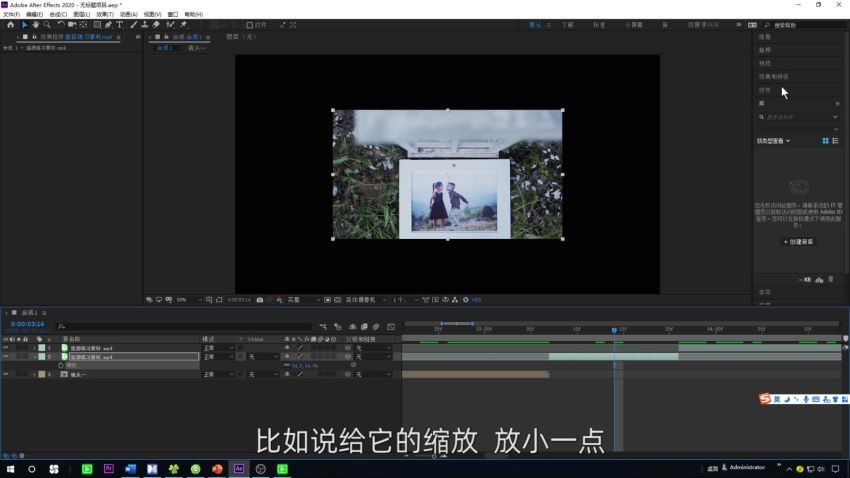Open the File (文件) menu
The image size is (850, 478).
[x=11, y=14]
